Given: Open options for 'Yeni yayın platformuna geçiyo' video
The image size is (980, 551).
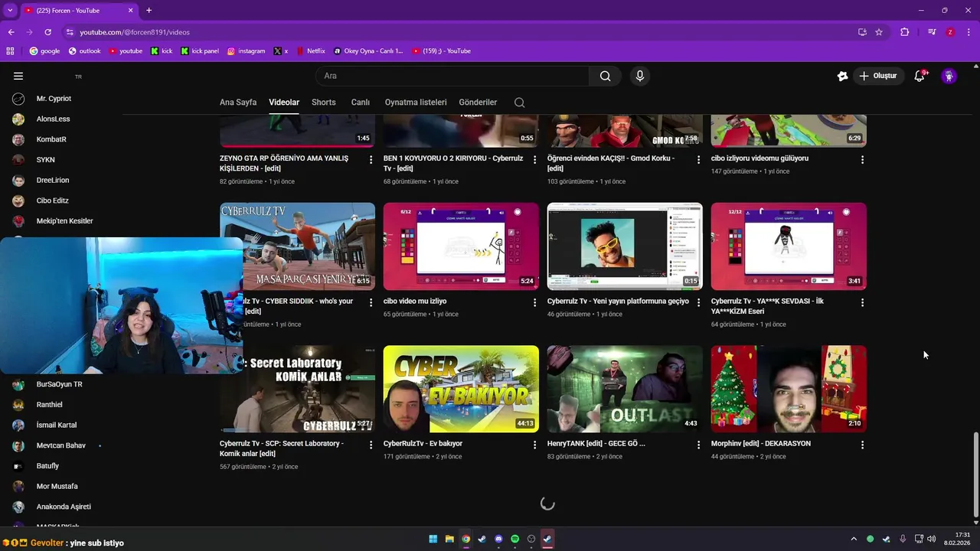Looking at the screenshot, I should (698, 302).
